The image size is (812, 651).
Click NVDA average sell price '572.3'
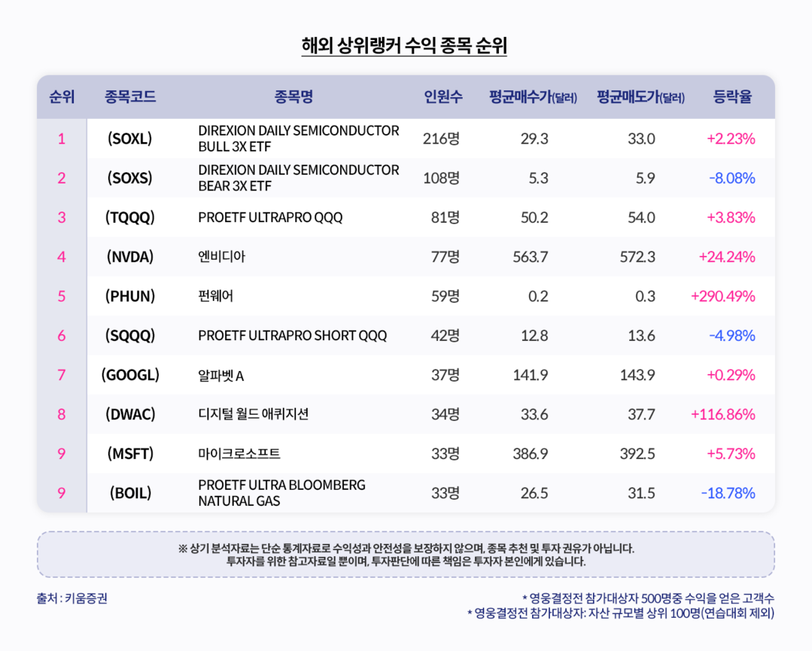coord(637,257)
